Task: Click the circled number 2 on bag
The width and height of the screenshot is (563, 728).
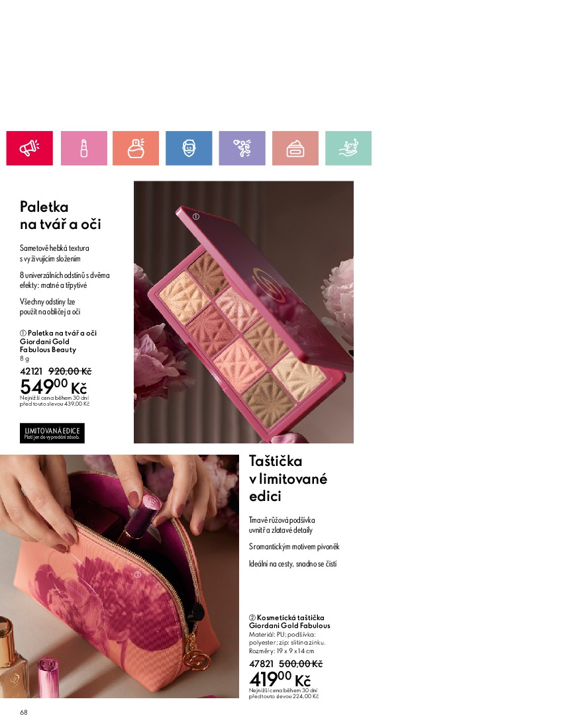Action: [138, 574]
